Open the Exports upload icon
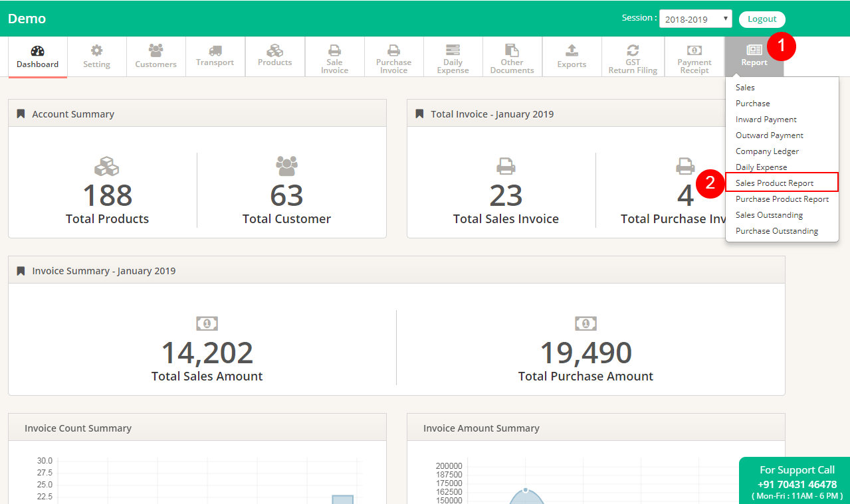The width and height of the screenshot is (850, 504). (572, 56)
